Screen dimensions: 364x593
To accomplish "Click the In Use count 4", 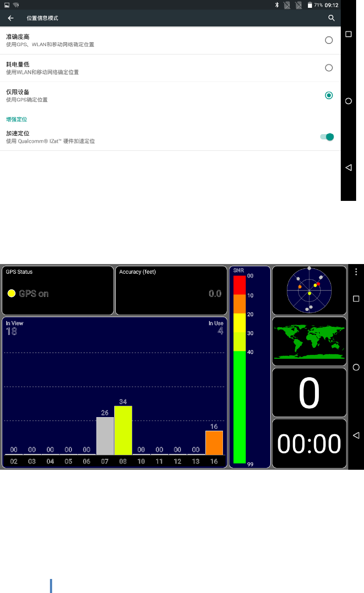I will (x=220, y=331).
